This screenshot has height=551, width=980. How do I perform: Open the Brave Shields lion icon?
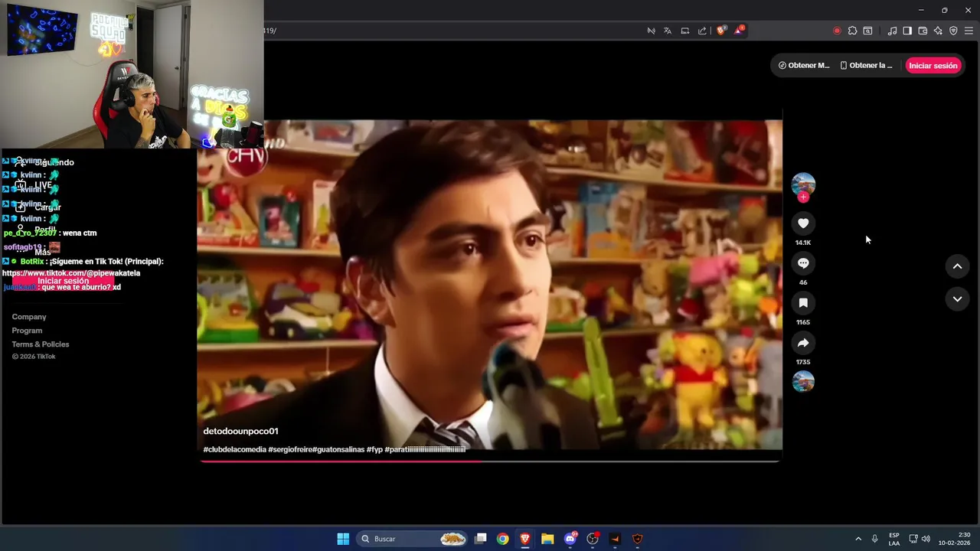point(721,31)
